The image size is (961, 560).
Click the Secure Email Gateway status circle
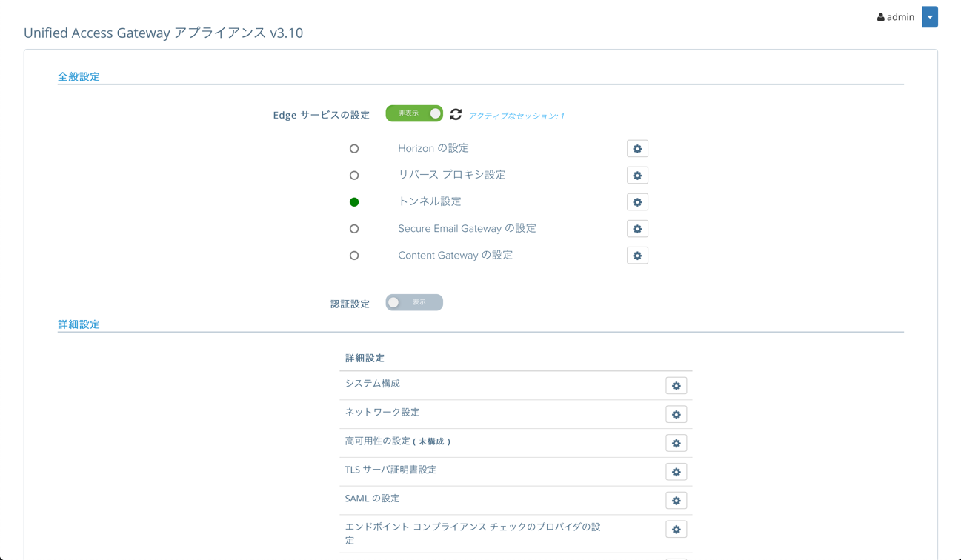tap(354, 229)
